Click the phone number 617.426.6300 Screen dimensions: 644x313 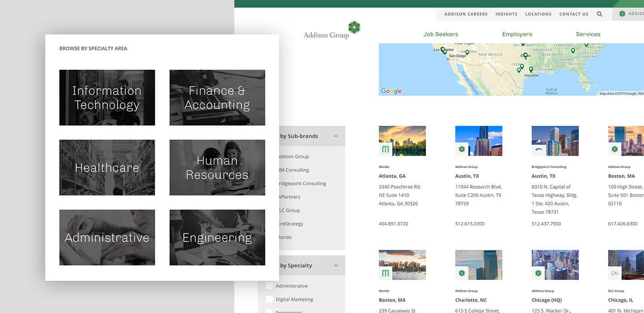[623, 224]
